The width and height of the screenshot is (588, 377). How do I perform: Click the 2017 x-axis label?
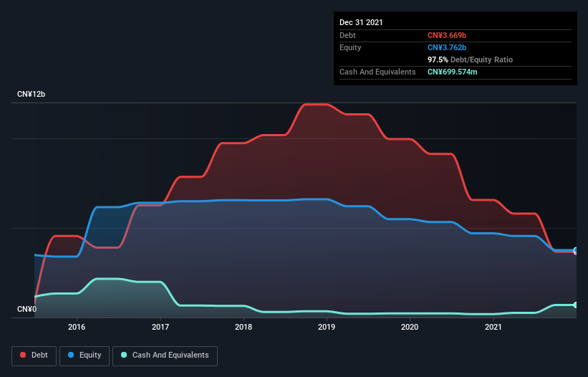pos(160,327)
